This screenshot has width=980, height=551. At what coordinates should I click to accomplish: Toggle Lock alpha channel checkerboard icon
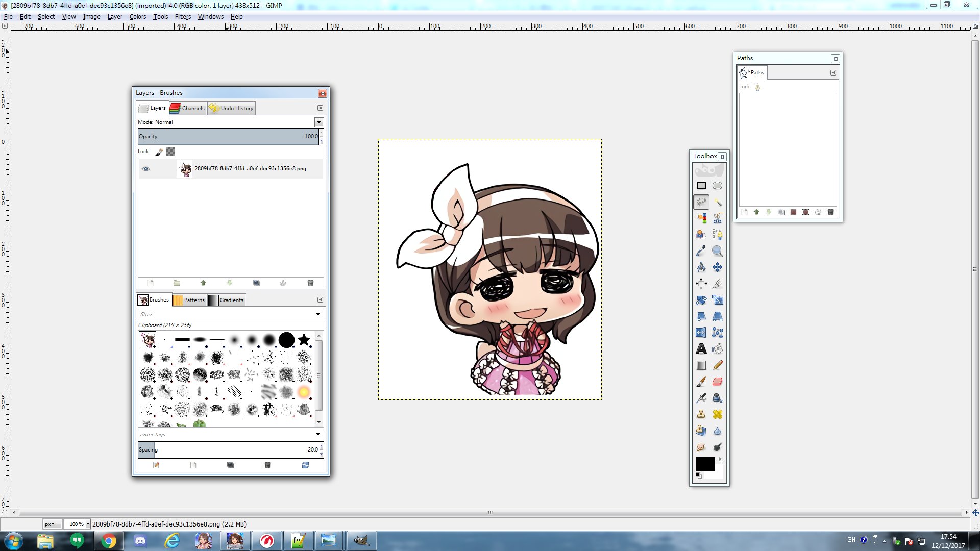170,152
